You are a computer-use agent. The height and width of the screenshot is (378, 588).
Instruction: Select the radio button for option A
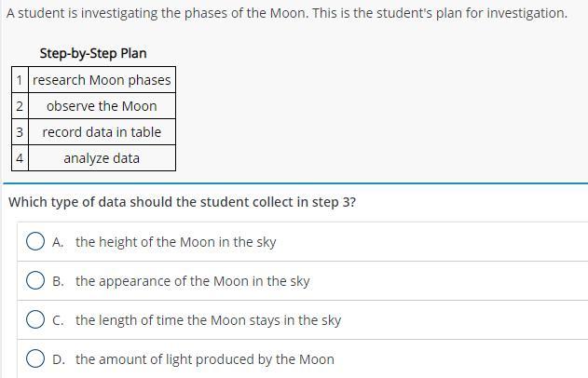tap(35, 242)
